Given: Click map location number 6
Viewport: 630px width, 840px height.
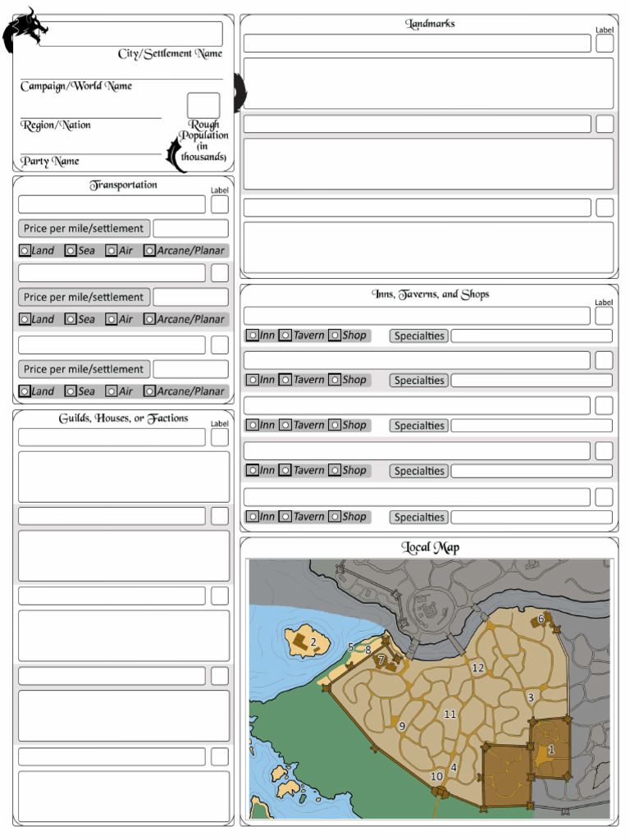Looking at the screenshot, I should pos(541,619).
